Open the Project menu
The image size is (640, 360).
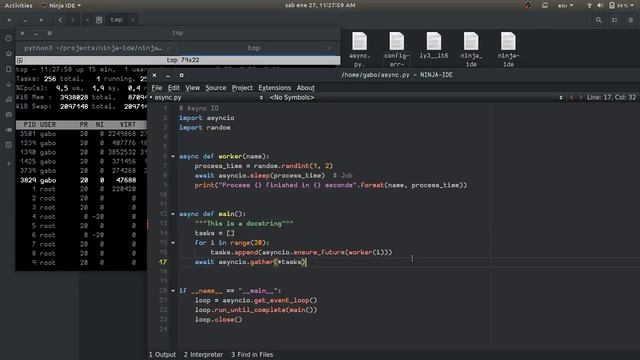pyautogui.click(x=242, y=88)
